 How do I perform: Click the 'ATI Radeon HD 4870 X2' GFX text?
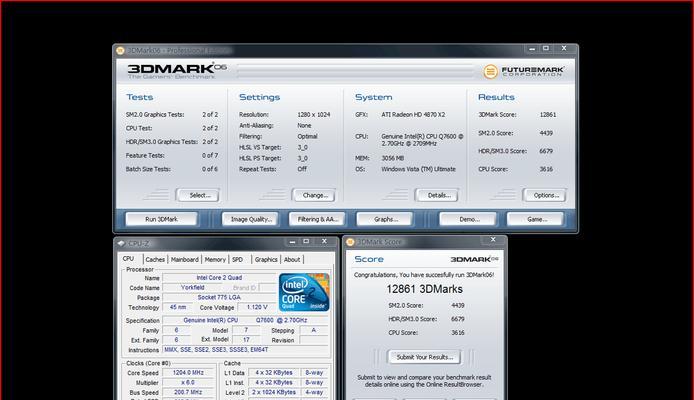coord(413,115)
